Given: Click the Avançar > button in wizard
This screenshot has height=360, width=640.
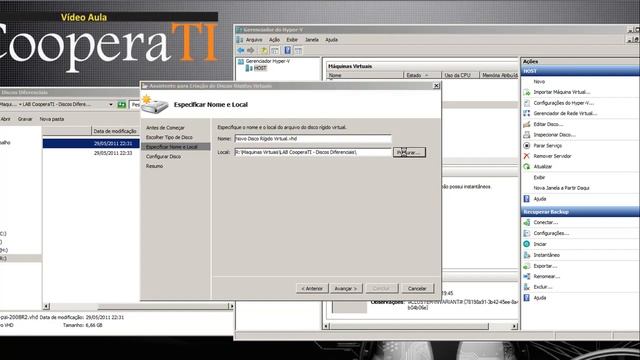Looking at the screenshot, I should pyautogui.click(x=346, y=288).
